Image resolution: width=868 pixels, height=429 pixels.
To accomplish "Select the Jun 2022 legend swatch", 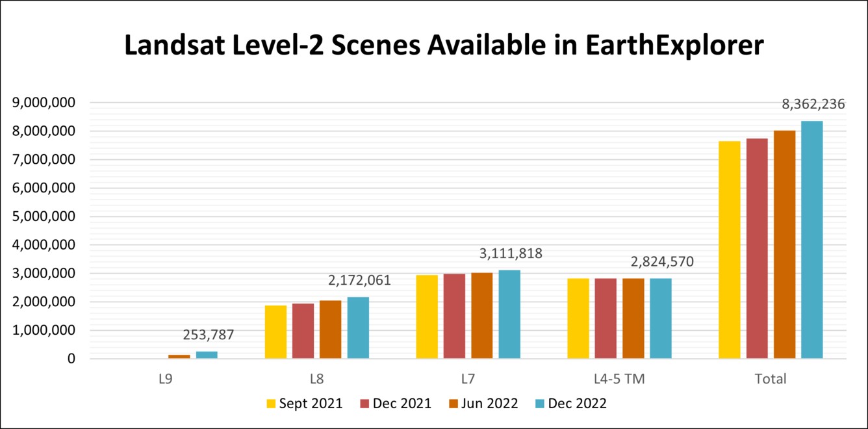I will [453, 404].
